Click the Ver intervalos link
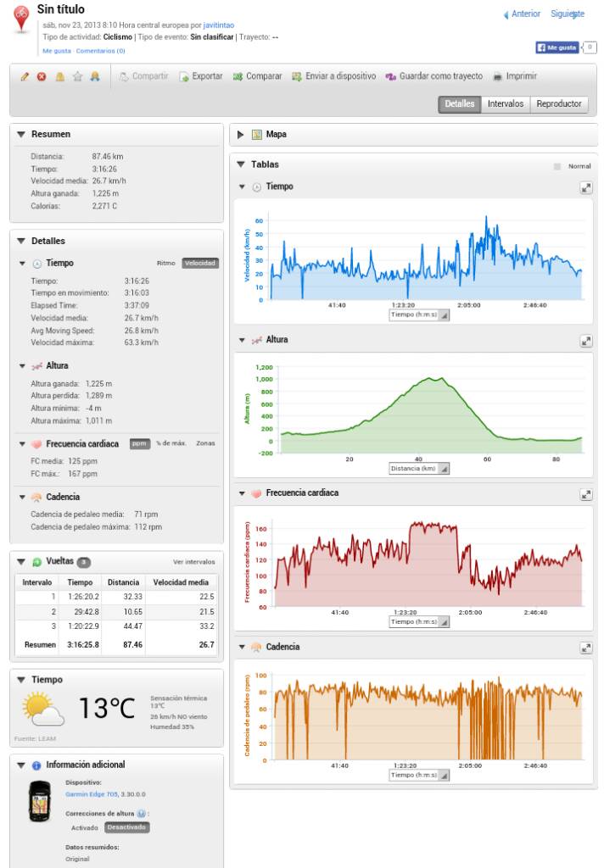The height and width of the screenshot is (868, 604). 193,562
